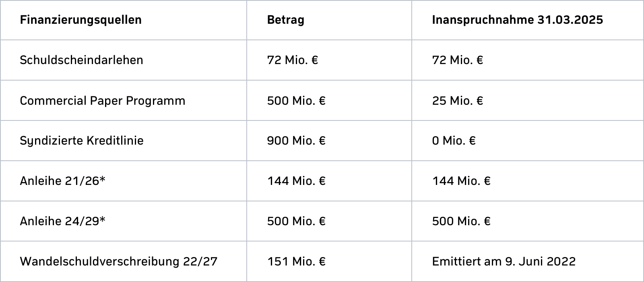Click the 151 Mio. € cell
Viewport: 644px width, 282px height.
pos(296,261)
